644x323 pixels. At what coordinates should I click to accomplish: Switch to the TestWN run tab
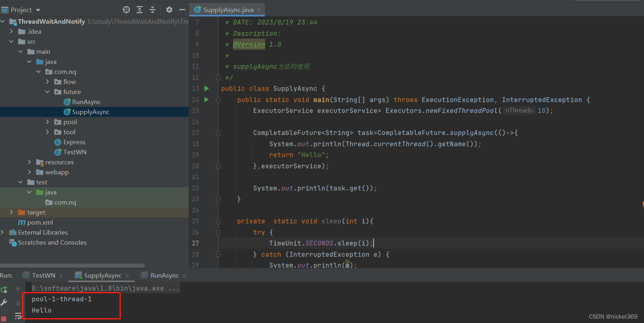43,276
